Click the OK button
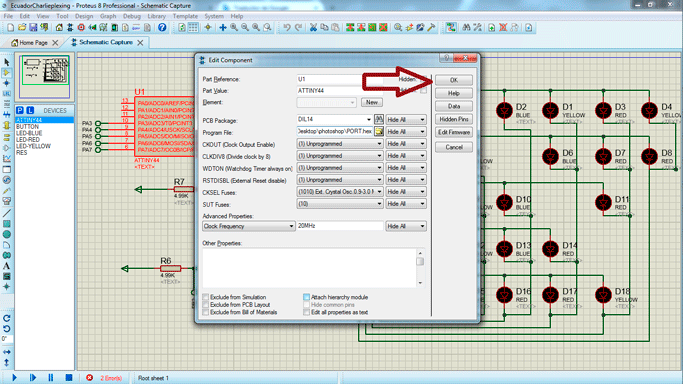 [453, 80]
